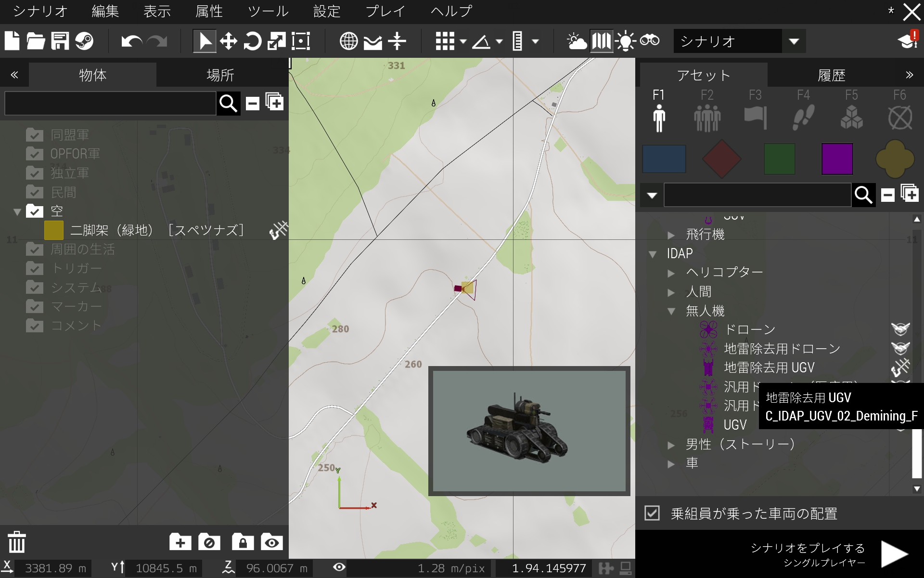Click the left entity search field

coord(110,103)
